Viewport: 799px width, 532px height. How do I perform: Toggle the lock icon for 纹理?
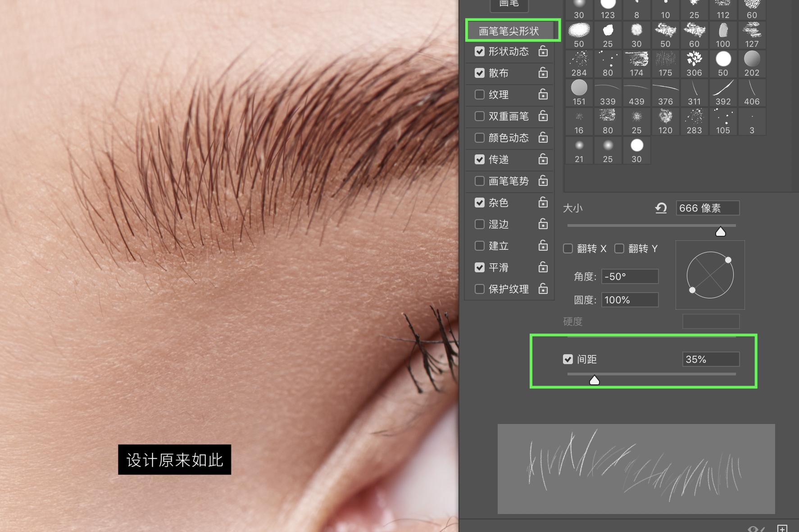(x=543, y=94)
